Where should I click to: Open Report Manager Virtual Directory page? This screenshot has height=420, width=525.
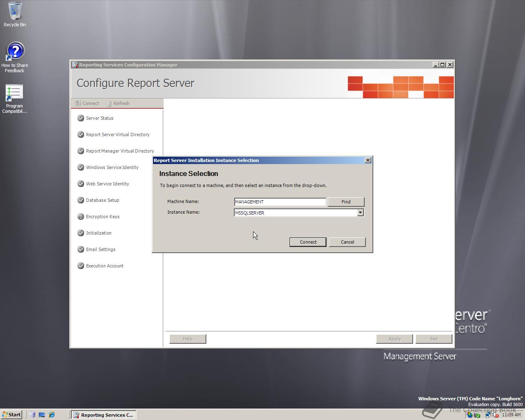[120, 151]
